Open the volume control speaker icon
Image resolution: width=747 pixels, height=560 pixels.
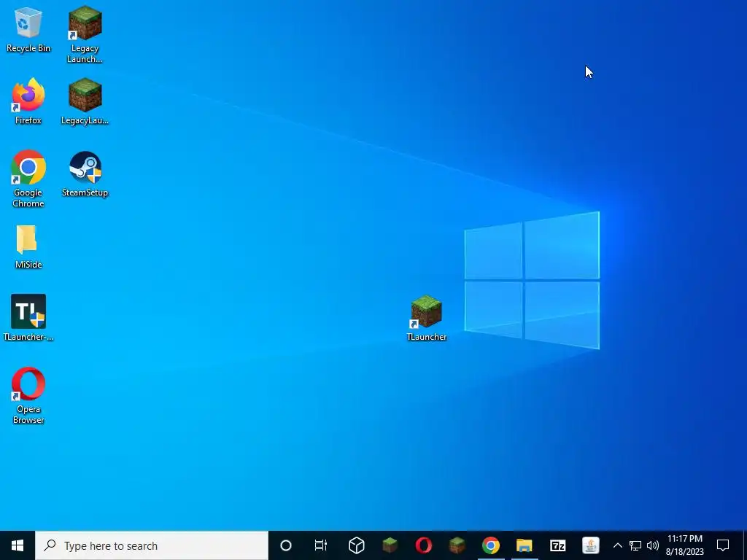coord(653,545)
